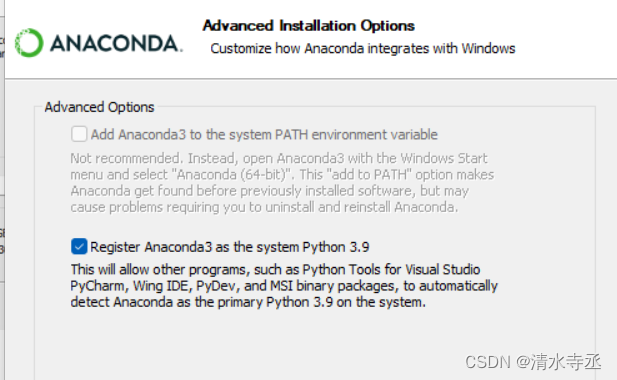The width and height of the screenshot is (617, 380).
Task: Click the line about previously installed software
Action: point(270,191)
